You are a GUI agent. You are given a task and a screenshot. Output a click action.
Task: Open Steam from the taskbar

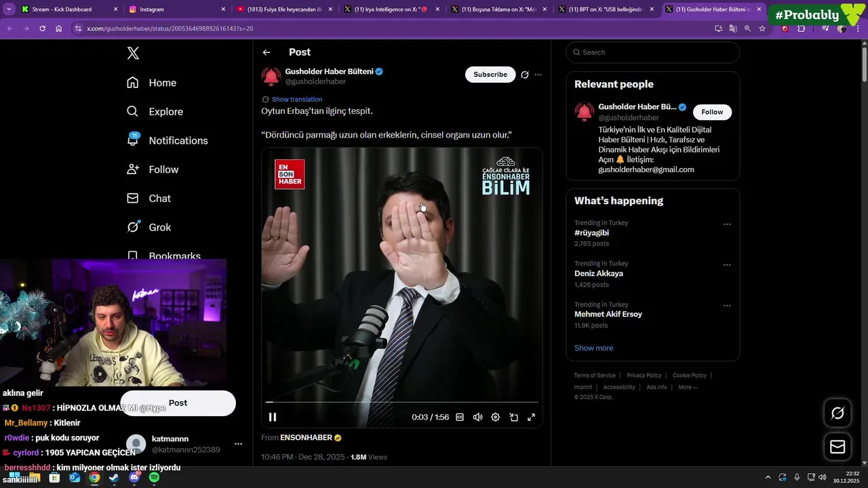[x=114, y=478]
